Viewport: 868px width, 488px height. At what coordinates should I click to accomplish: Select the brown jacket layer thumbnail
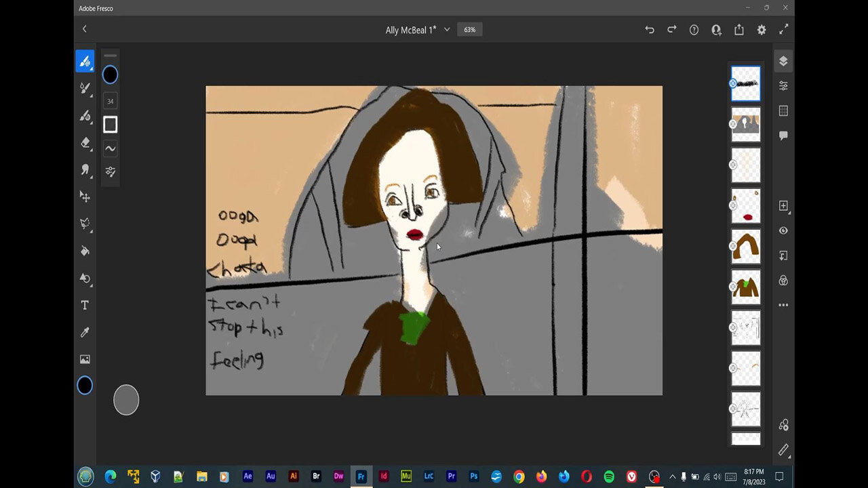(746, 287)
